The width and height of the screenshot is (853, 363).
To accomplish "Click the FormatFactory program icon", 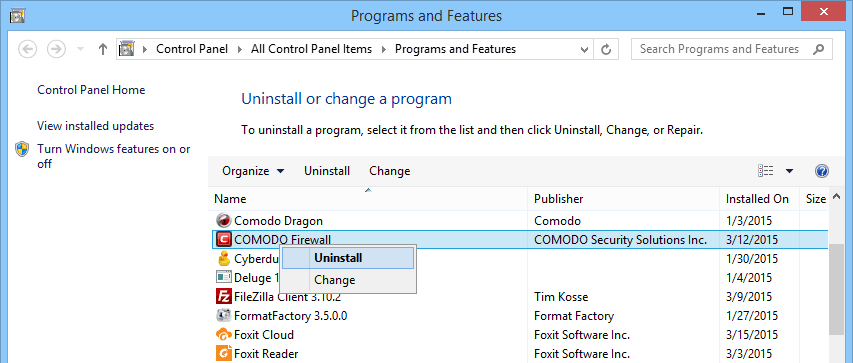I will tap(223, 316).
